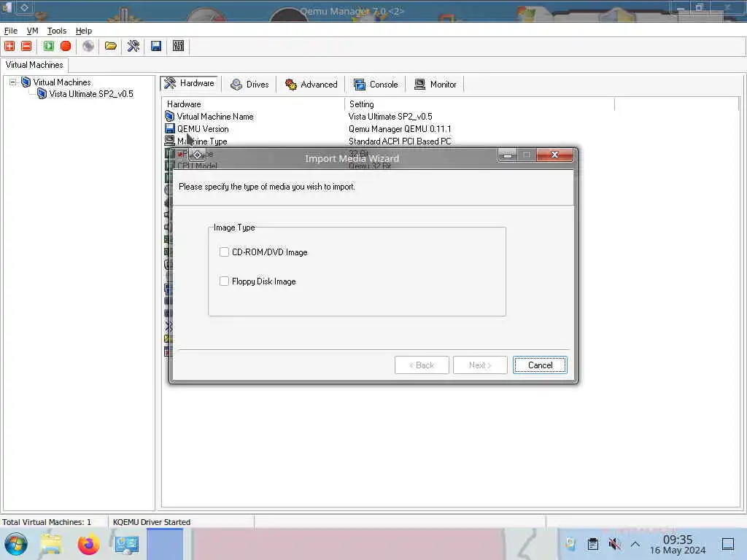Image resolution: width=747 pixels, height=560 pixels.
Task: Click the Console tab window icon
Action: coord(359,85)
